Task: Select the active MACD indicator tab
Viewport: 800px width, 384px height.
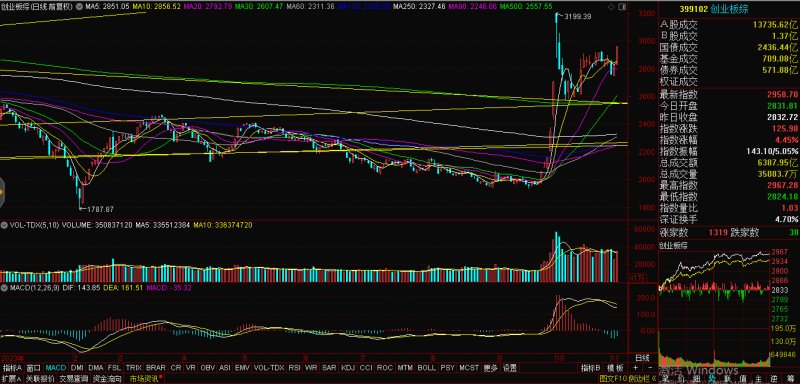Action: (56, 368)
